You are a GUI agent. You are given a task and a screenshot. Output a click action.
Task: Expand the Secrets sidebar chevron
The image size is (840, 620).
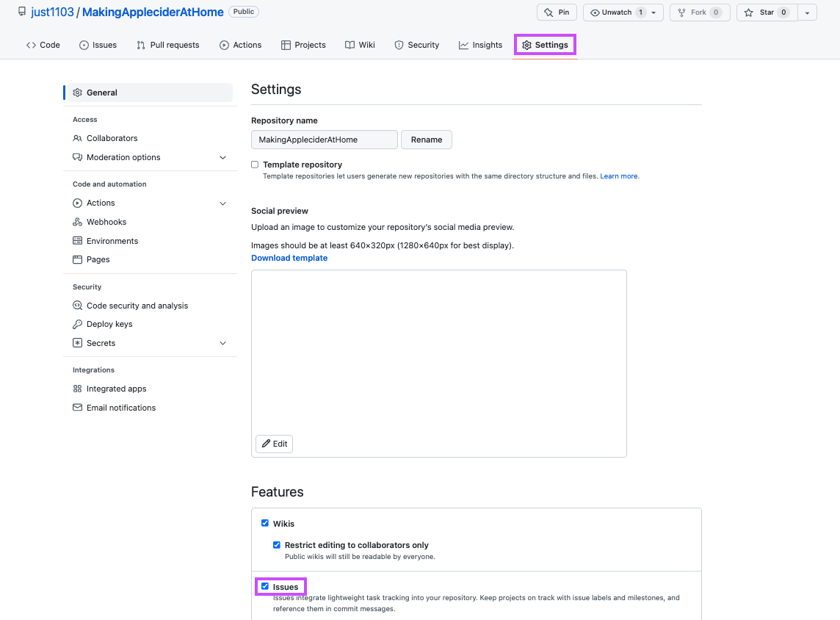point(223,343)
